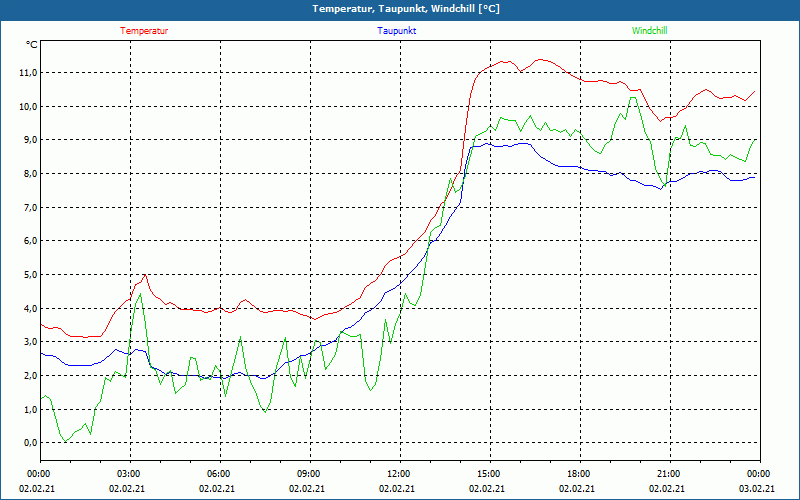Click the 11,0 y-axis value

pos(28,73)
